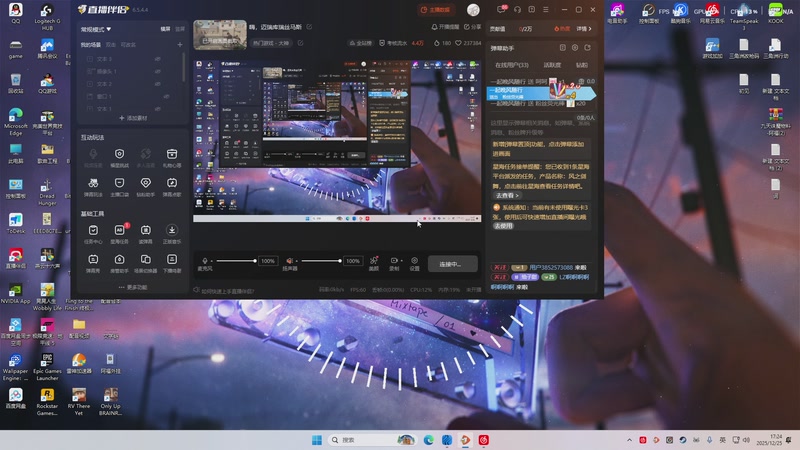Image resolution: width=800 pixels, height=450 pixels.
Task: Edit the 热门游戏 category pencil icon
Action: pos(300,43)
